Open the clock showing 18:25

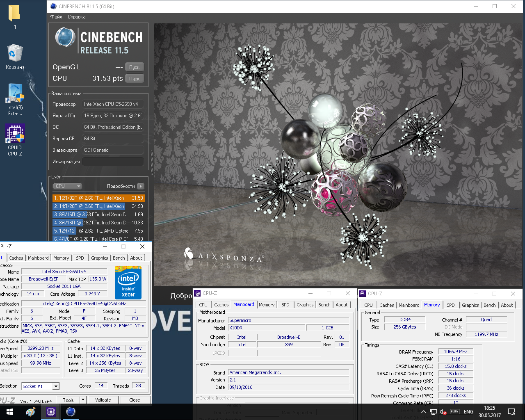click(489, 412)
